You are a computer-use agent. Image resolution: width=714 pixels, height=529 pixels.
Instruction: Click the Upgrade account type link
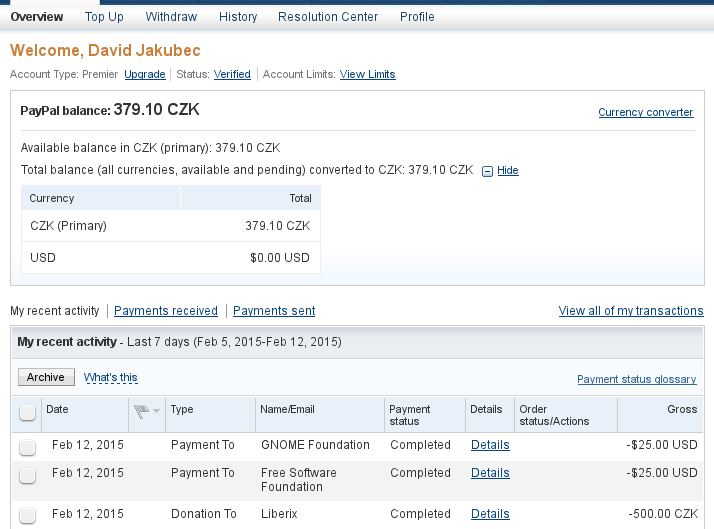click(145, 74)
